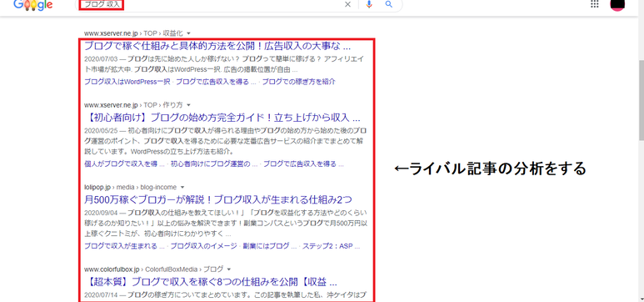Open the Google apps grid

[594, 4]
